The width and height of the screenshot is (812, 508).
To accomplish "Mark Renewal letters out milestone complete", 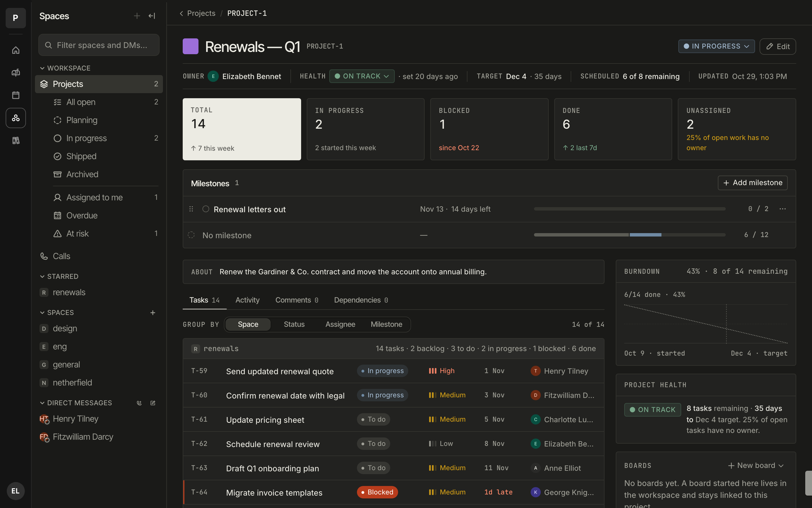I will 206,209.
